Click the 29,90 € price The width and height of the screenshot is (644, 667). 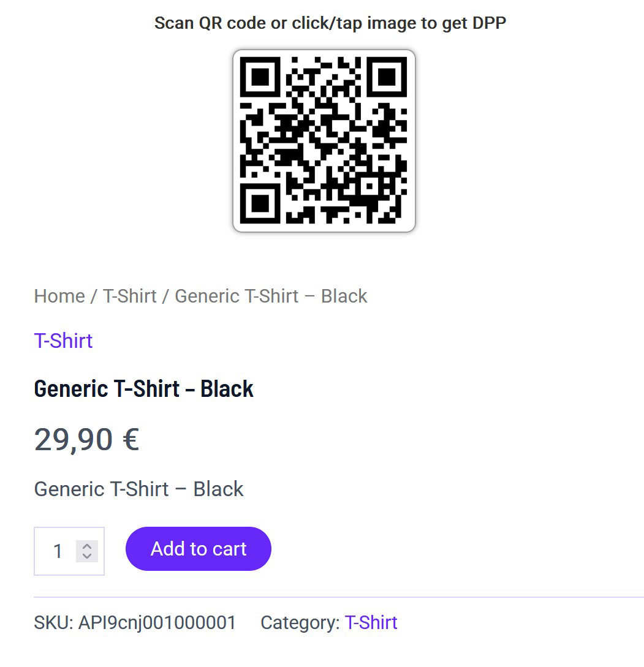pyautogui.click(x=86, y=439)
